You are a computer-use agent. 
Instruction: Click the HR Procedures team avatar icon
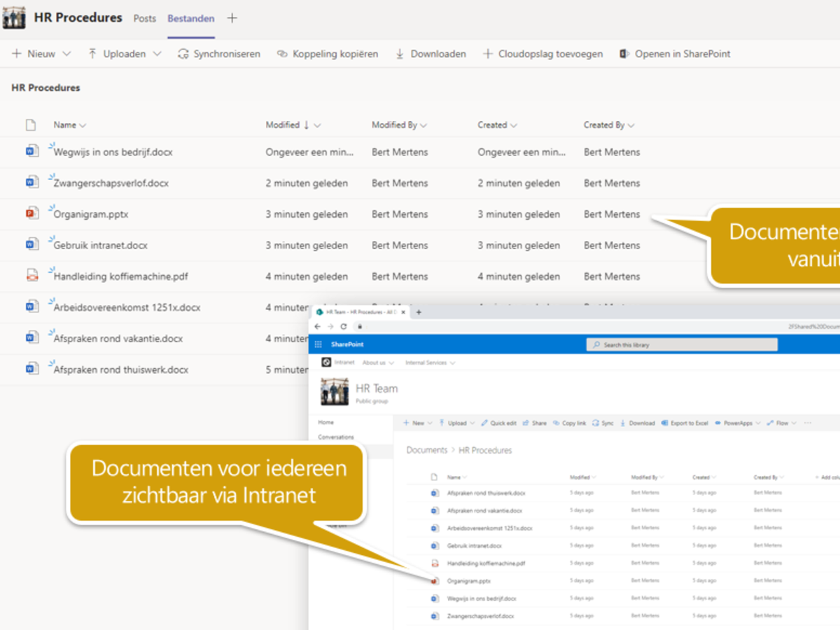[14, 17]
